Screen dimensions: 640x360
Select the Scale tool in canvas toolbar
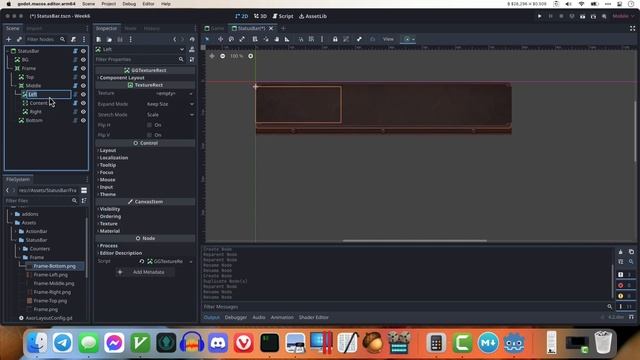pyautogui.click(x=242, y=39)
